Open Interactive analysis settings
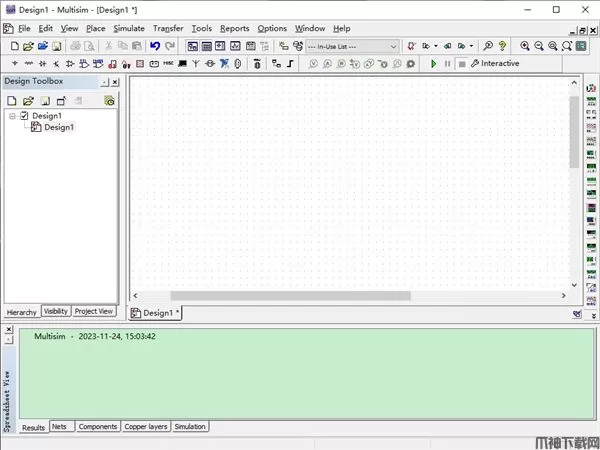 [495, 64]
